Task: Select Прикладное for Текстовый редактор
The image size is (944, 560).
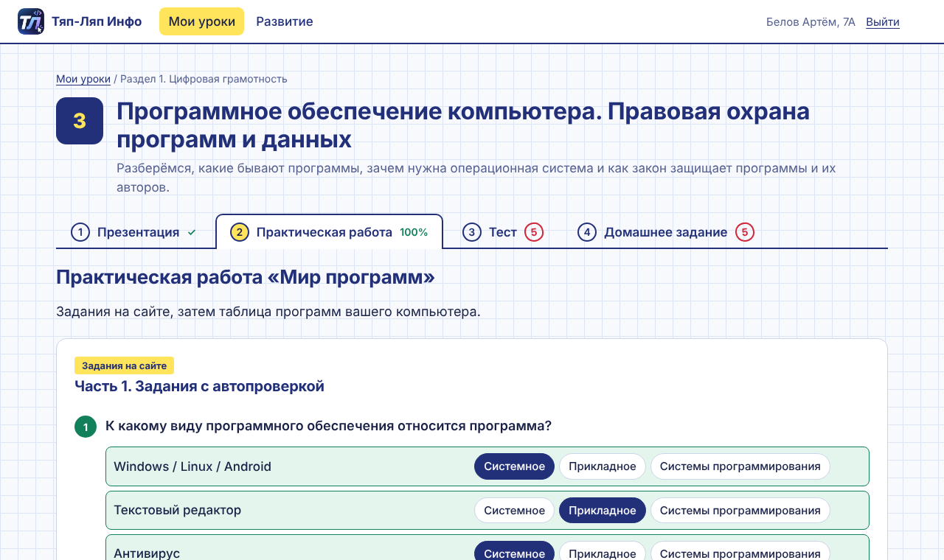Action: click(603, 511)
